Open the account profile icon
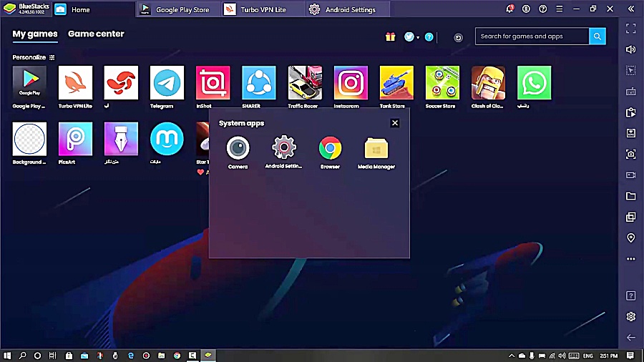 [x=526, y=9]
